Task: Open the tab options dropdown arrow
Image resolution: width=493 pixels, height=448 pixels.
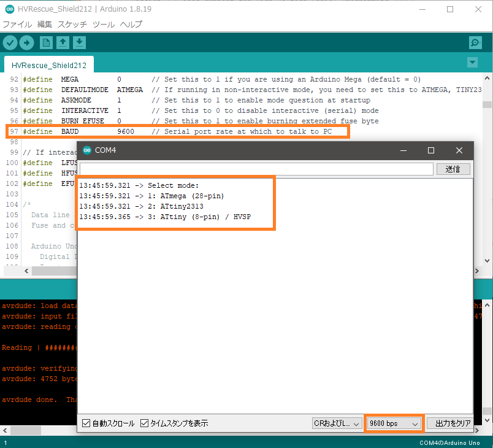Action: [x=472, y=63]
